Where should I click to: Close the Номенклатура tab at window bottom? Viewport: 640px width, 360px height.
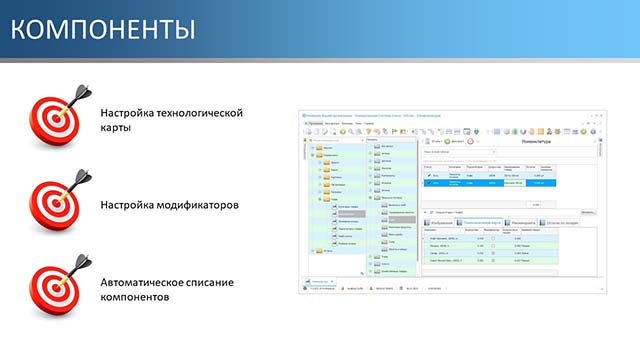pyautogui.click(x=332, y=282)
